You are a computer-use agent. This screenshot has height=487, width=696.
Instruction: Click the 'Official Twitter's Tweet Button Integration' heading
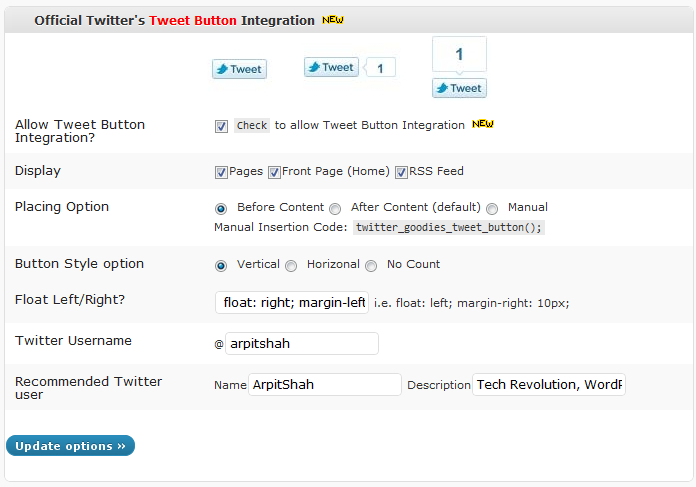[174, 20]
